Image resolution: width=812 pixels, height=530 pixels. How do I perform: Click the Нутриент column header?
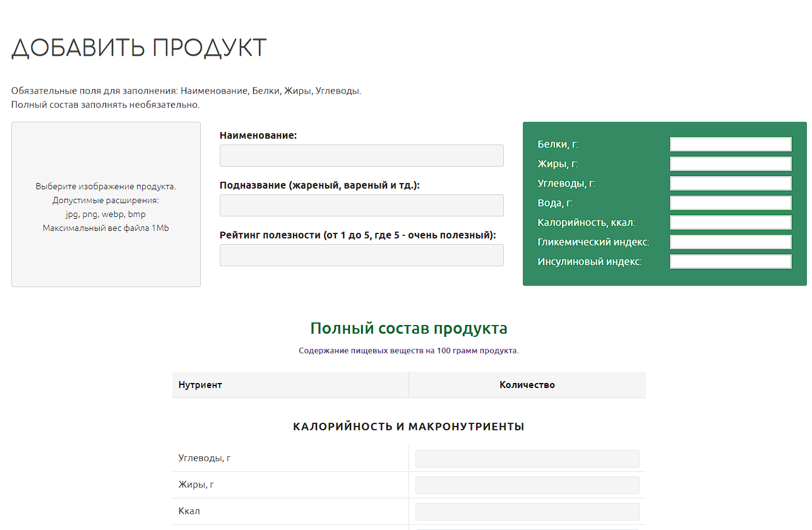200,385
